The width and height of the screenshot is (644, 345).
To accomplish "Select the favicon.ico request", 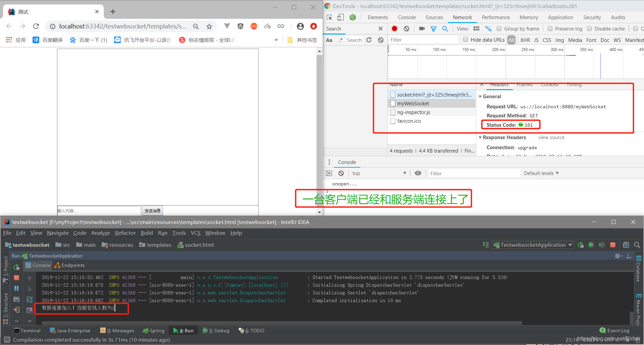I will 432,121.
